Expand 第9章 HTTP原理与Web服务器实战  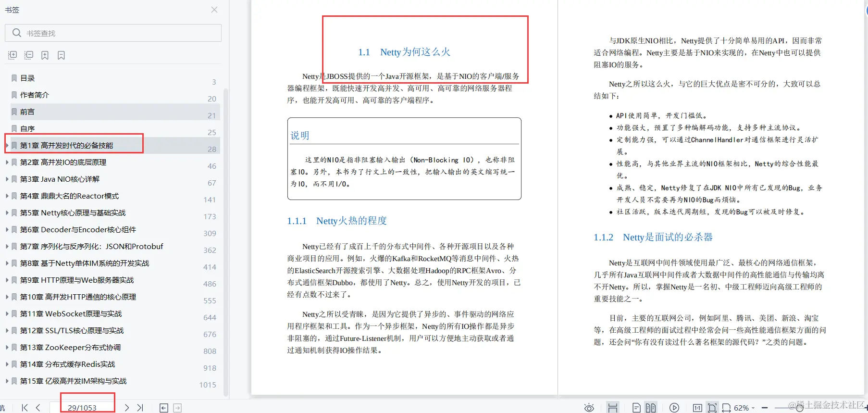tap(7, 280)
